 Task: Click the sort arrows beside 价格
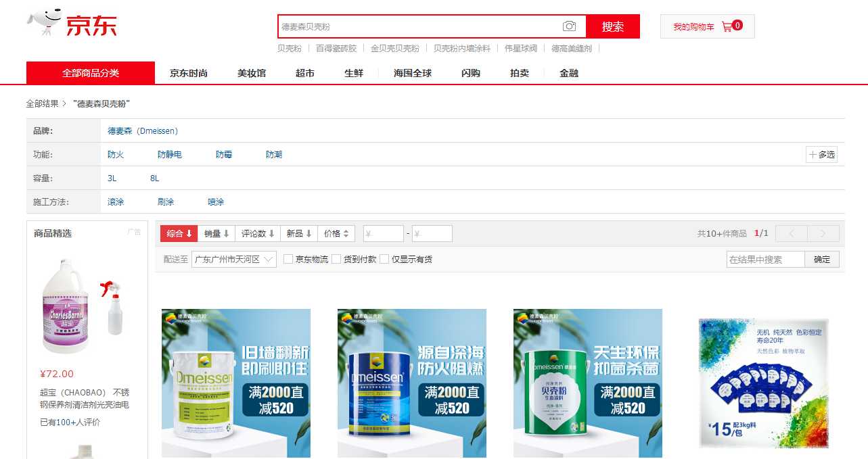click(347, 233)
